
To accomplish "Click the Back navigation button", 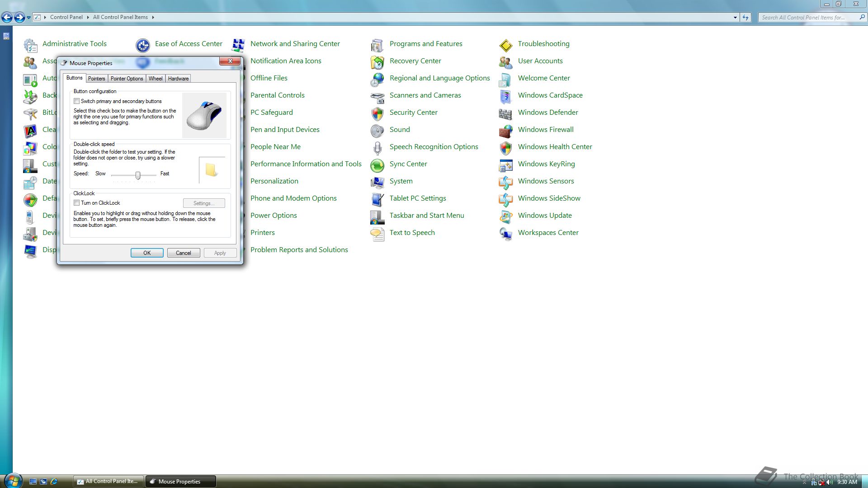I will coord(7,18).
